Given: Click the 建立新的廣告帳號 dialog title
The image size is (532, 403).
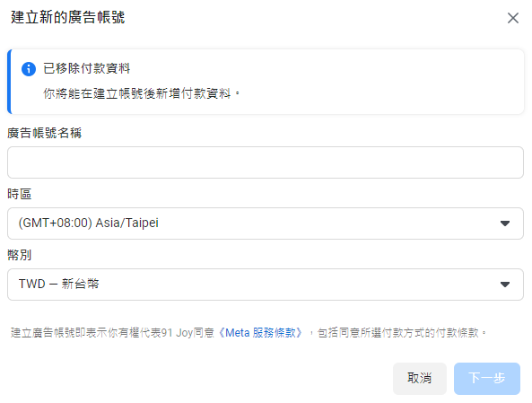Looking at the screenshot, I should click(x=68, y=17).
